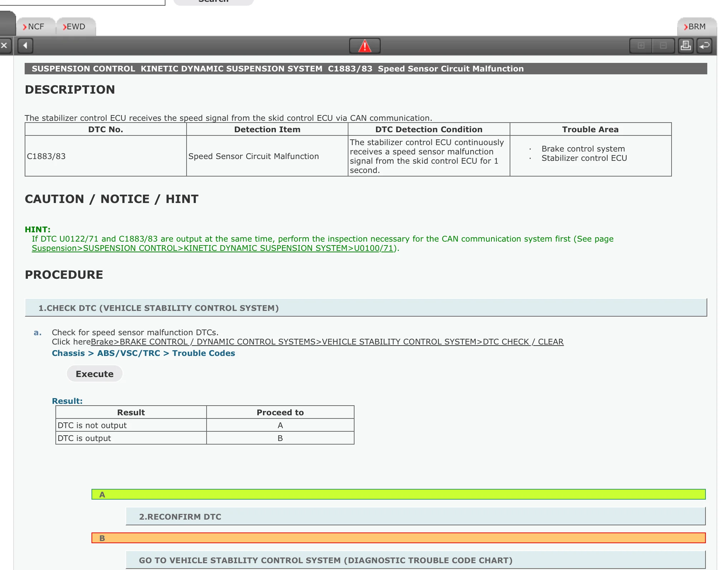
Task: Open the DTC CHECK / CLEAR brake link
Action: tap(327, 342)
